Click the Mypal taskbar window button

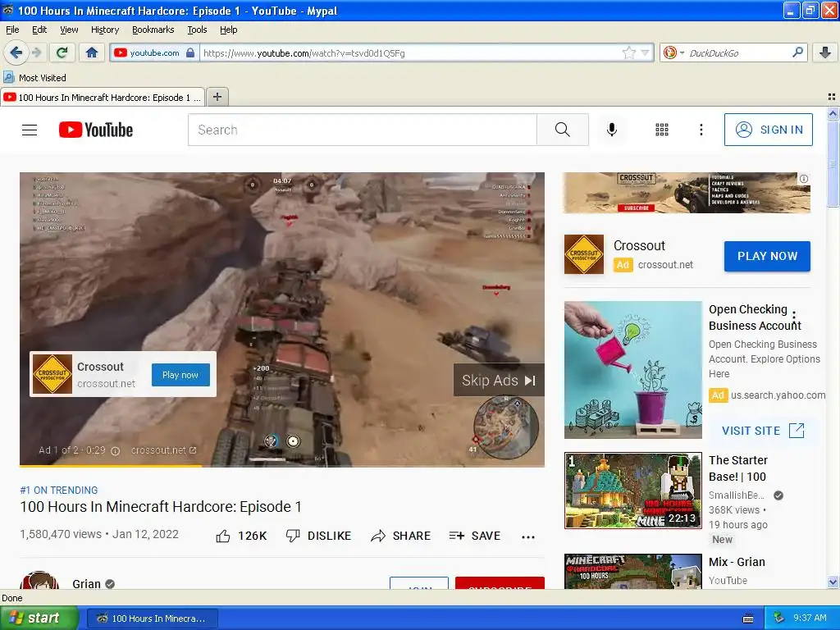click(152, 619)
